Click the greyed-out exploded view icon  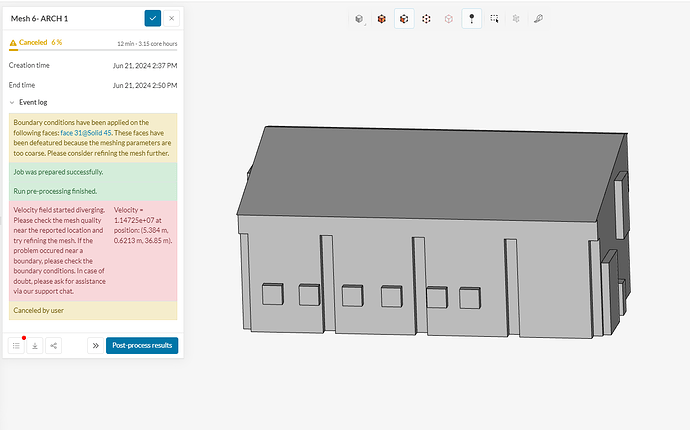pyautogui.click(x=516, y=19)
